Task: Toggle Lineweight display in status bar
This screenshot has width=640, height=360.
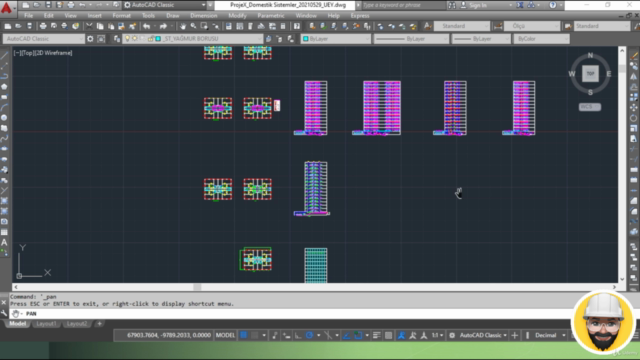Action: point(377,335)
